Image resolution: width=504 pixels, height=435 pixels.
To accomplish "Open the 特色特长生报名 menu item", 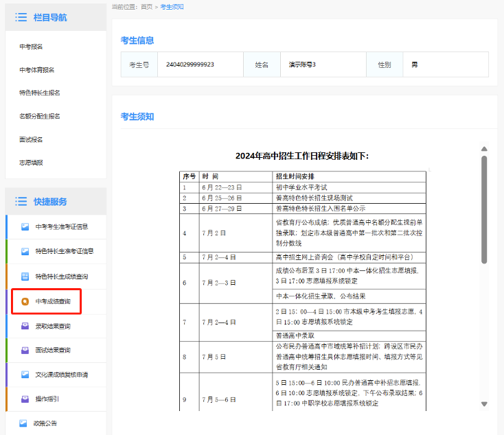I will 40,93.
